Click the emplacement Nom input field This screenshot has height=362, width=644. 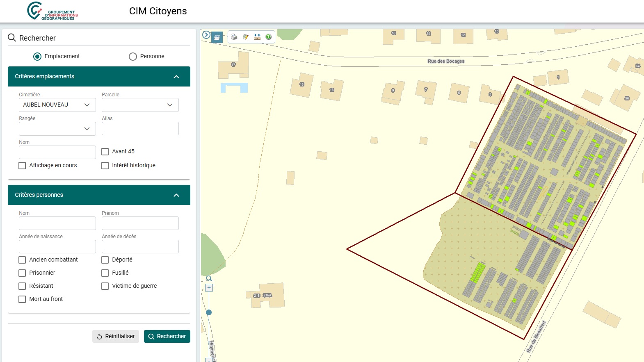tap(57, 153)
